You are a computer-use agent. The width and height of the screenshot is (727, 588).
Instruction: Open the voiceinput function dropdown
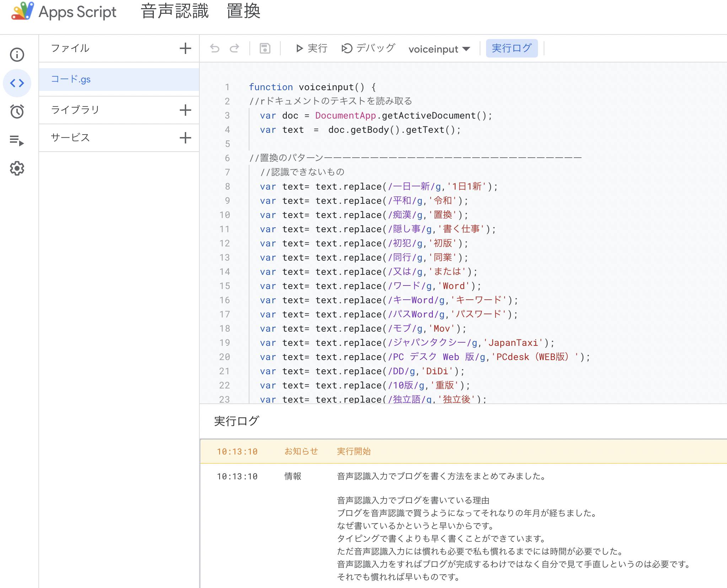tap(439, 49)
